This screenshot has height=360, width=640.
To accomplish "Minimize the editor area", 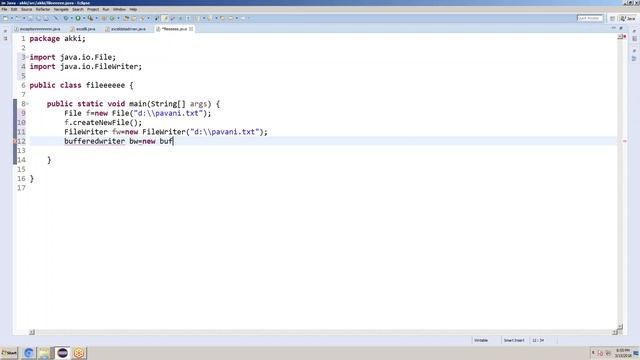I will coord(613,28).
